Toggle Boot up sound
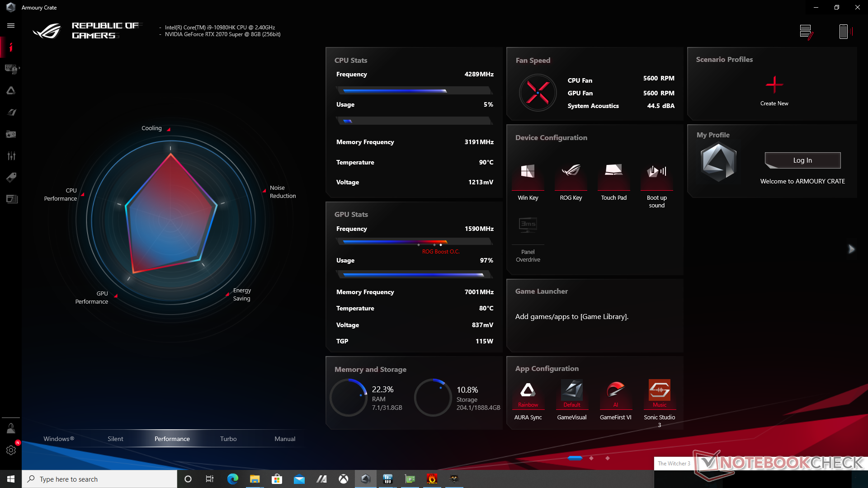 click(x=656, y=172)
